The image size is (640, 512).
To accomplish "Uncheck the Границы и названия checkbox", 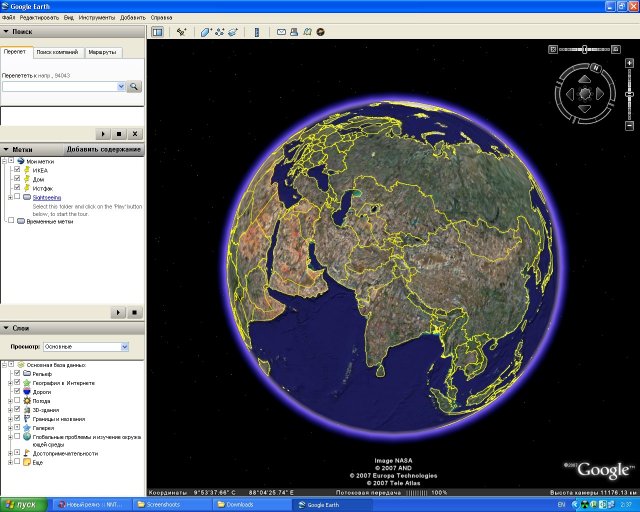I will click(x=17, y=418).
